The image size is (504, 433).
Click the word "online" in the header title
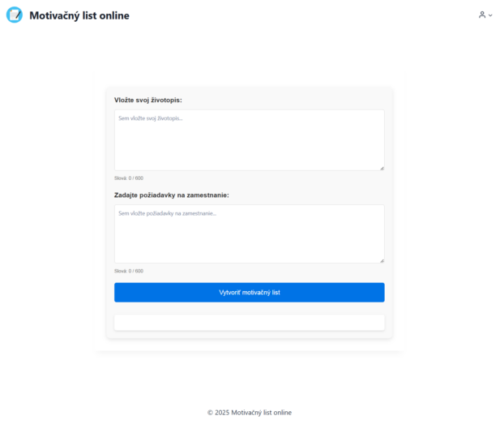tap(113, 15)
